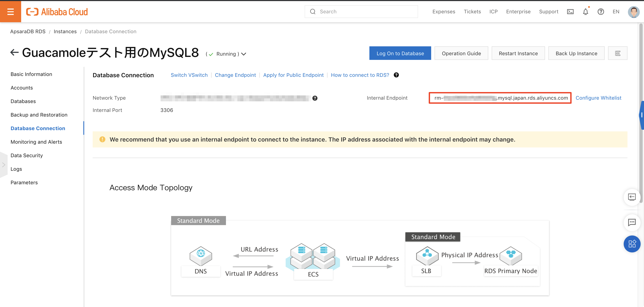Open the EN language selector
Image resolution: width=644 pixels, height=307 pixels.
click(x=616, y=12)
